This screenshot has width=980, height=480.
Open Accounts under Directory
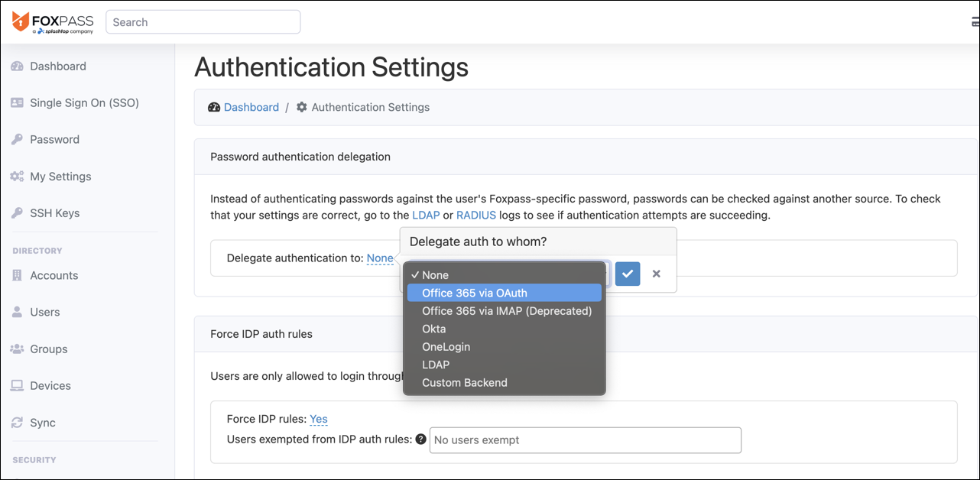coord(54,276)
